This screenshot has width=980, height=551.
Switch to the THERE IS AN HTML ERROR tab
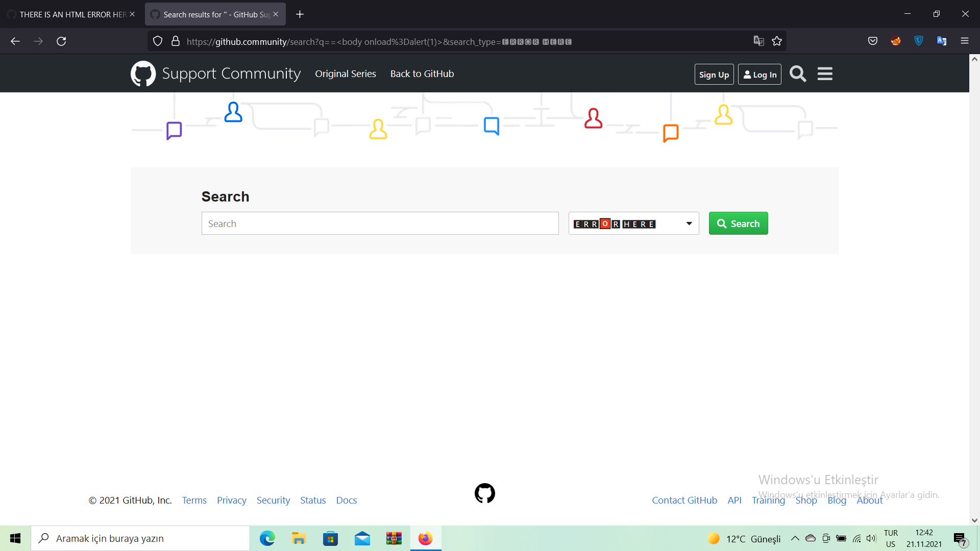pyautogui.click(x=66, y=14)
